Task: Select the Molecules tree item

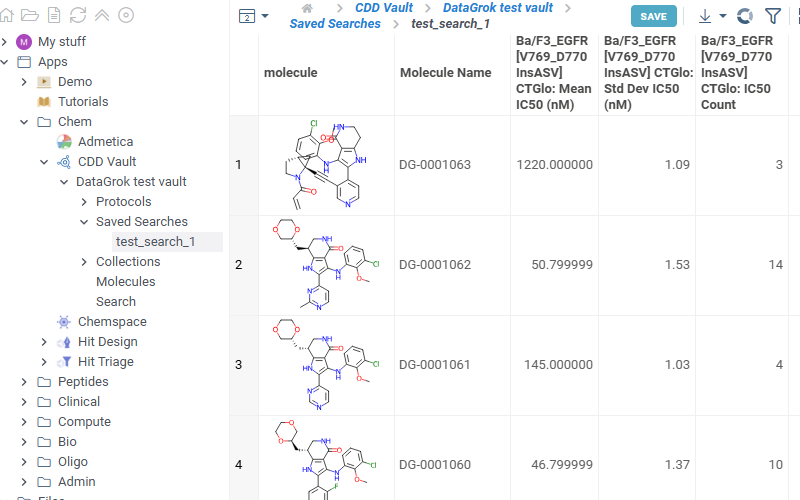Action: click(x=126, y=282)
